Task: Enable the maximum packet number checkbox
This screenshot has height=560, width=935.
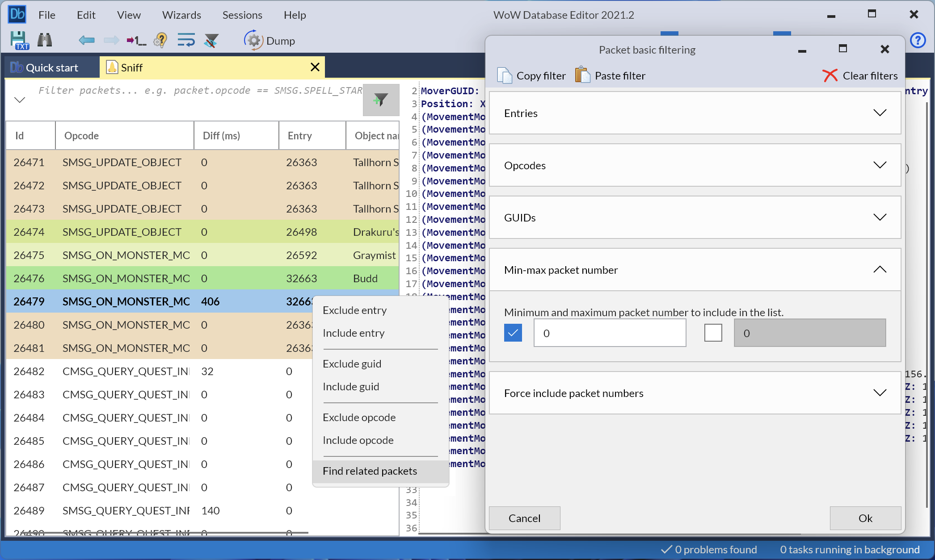Action: click(x=713, y=333)
